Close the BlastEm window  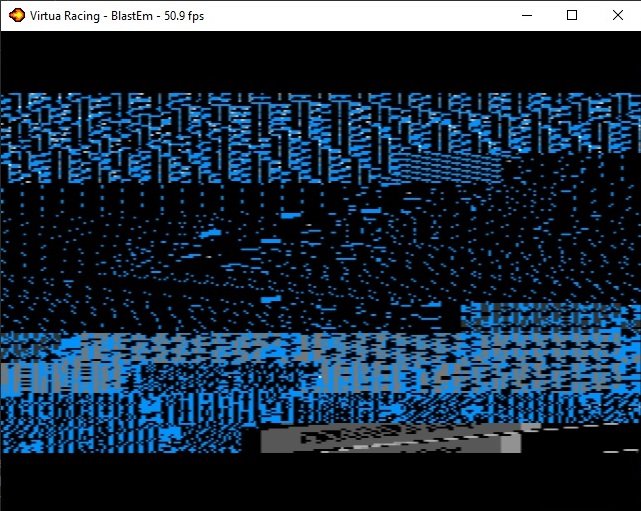click(617, 15)
